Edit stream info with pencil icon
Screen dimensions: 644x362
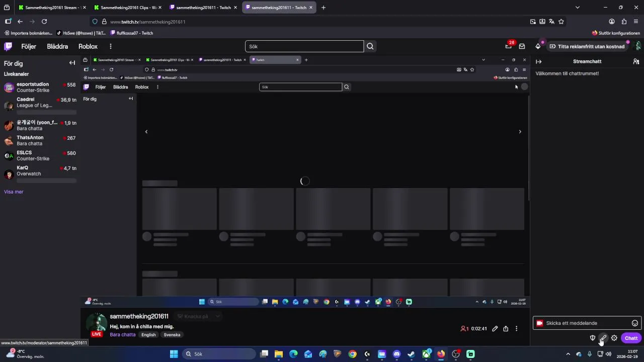coord(495,329)
